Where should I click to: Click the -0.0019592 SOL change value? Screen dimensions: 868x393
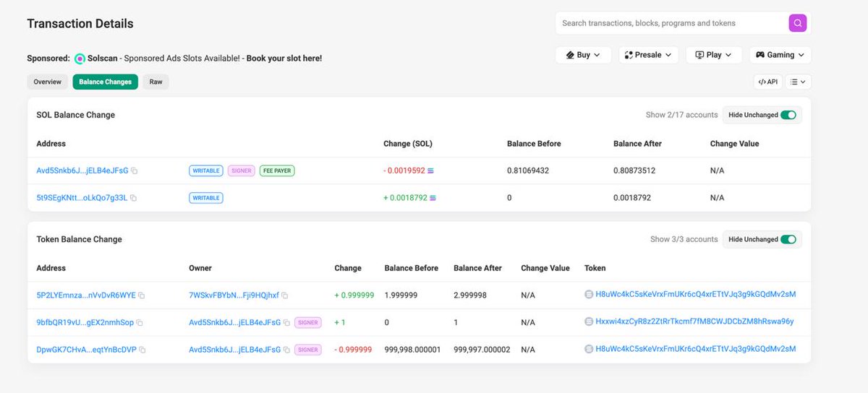point(404,170)
